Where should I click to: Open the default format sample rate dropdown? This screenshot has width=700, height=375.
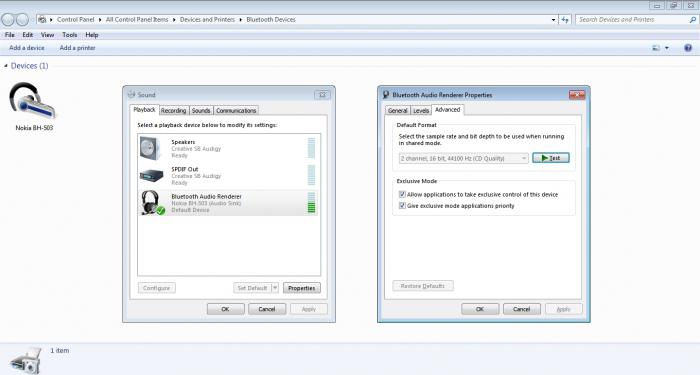463,158
